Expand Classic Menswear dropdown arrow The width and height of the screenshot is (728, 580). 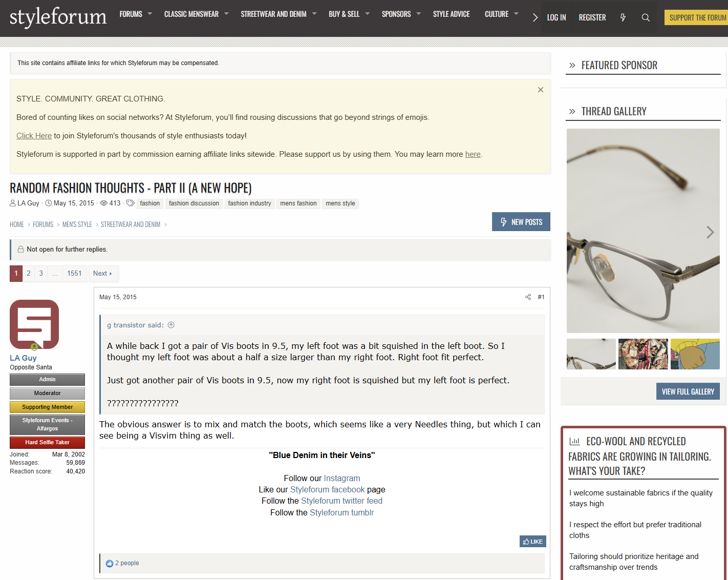(226, 14)
